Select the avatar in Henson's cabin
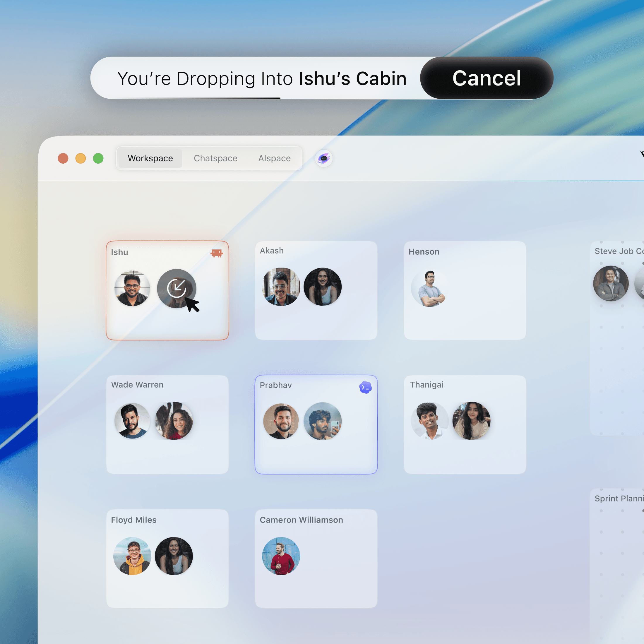The image size is (644, 644). (x=430, y=288)
